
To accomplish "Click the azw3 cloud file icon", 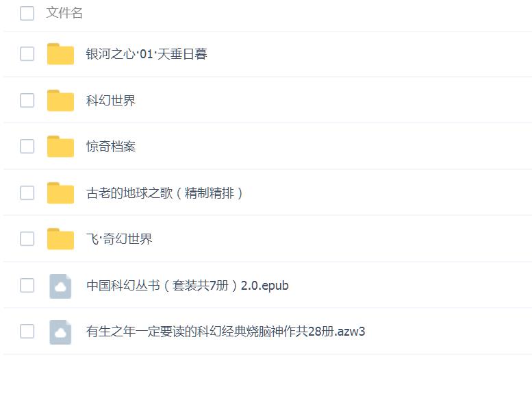I will 60,332.
